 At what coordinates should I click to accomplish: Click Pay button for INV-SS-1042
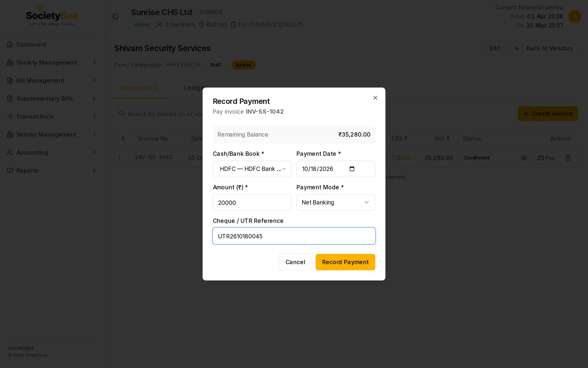[546, 158]
